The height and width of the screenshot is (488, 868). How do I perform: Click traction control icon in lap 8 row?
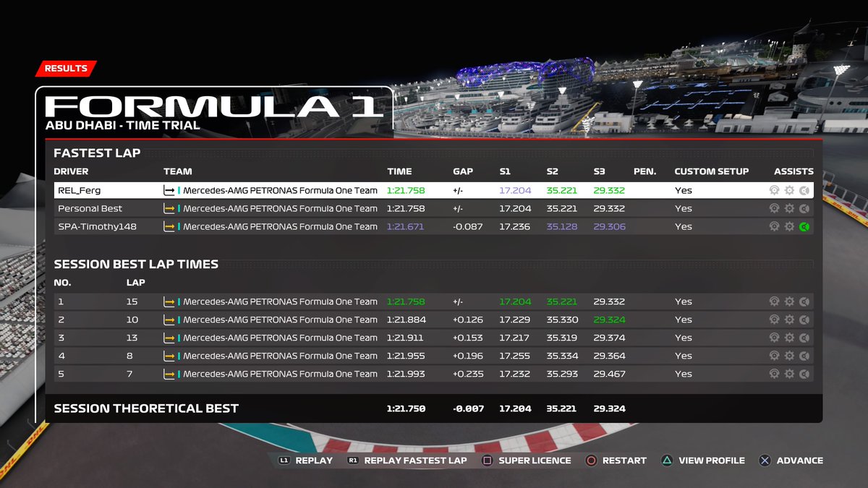(x=774, y=356)
